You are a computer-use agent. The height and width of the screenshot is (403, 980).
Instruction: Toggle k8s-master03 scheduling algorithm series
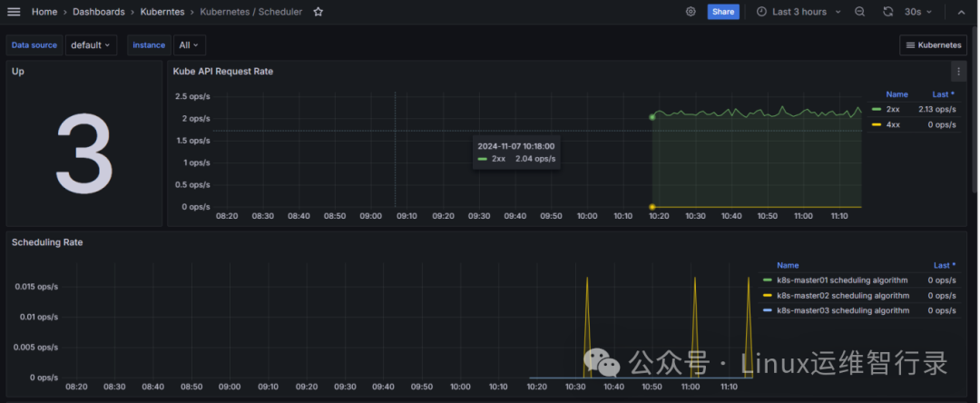click(x=842, y=310)
